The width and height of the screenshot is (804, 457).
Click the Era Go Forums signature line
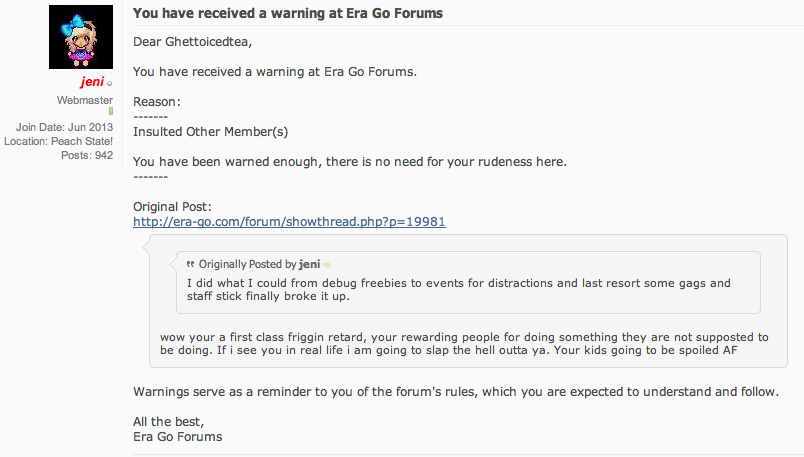[x=177, y=436]
